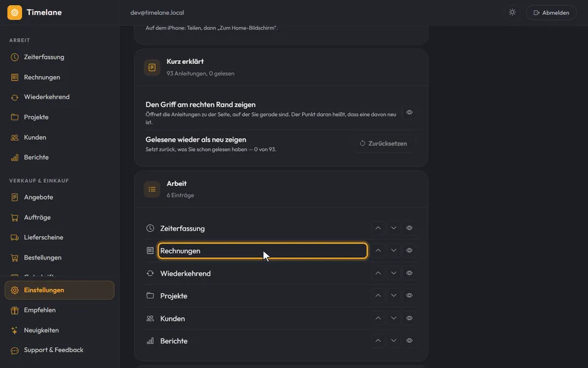
Task: Click the Abmelden logout button
Action: tap(551, 12)
